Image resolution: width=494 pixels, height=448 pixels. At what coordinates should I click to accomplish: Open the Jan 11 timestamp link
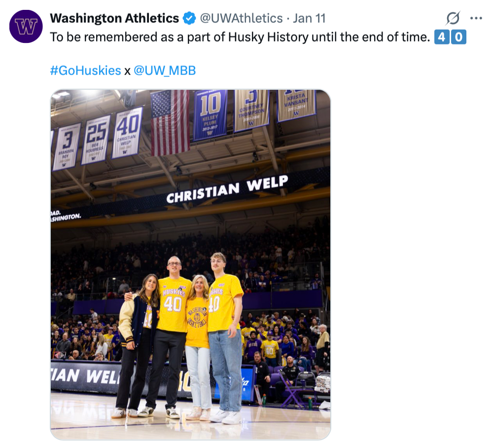[309, 19]
